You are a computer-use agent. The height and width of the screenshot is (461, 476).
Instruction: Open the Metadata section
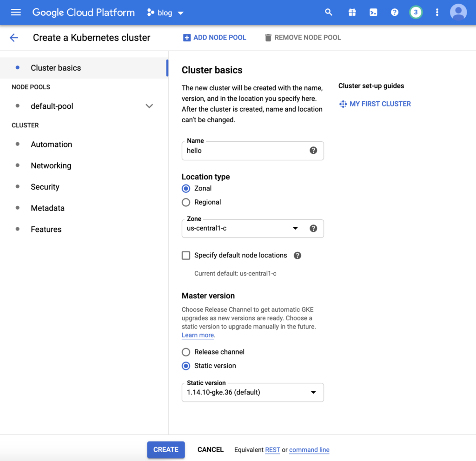coord(48,208)
